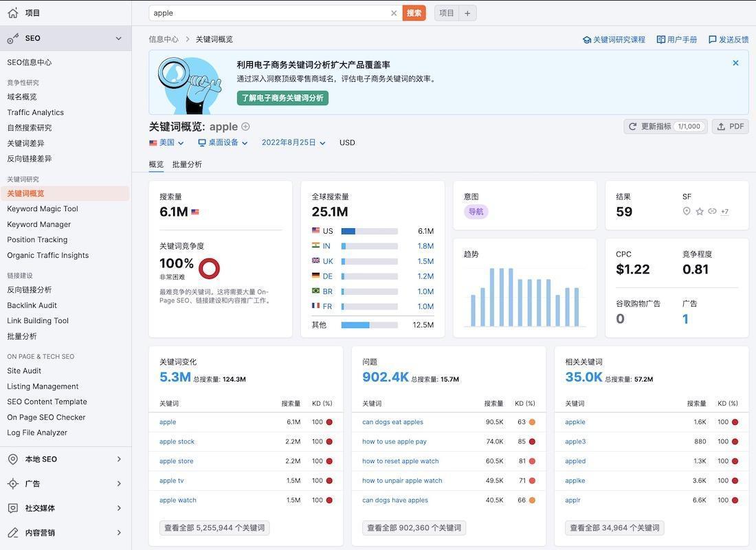
Task: Click the +7 more SERP features
Action: [x=724, y=211]
